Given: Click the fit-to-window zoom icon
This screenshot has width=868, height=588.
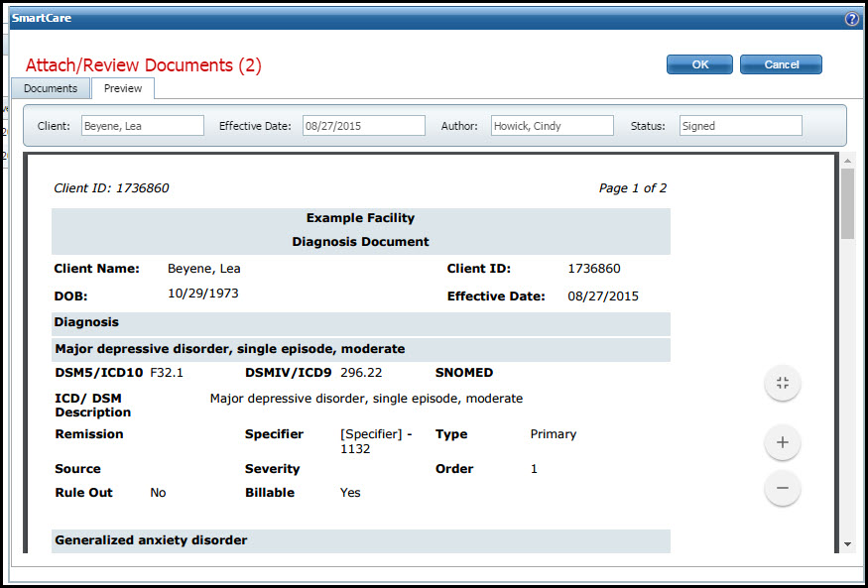Looking at the screenshot, I should 783,384.
